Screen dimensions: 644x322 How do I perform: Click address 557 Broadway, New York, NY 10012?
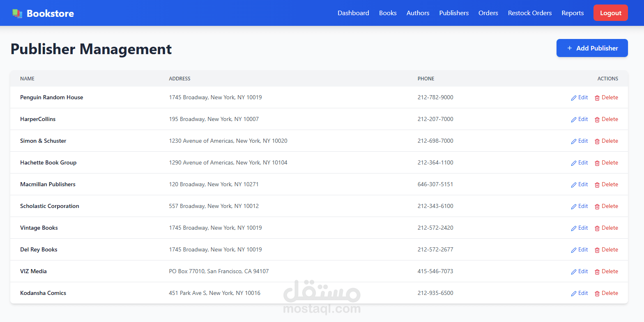click(x=214, y=206)
